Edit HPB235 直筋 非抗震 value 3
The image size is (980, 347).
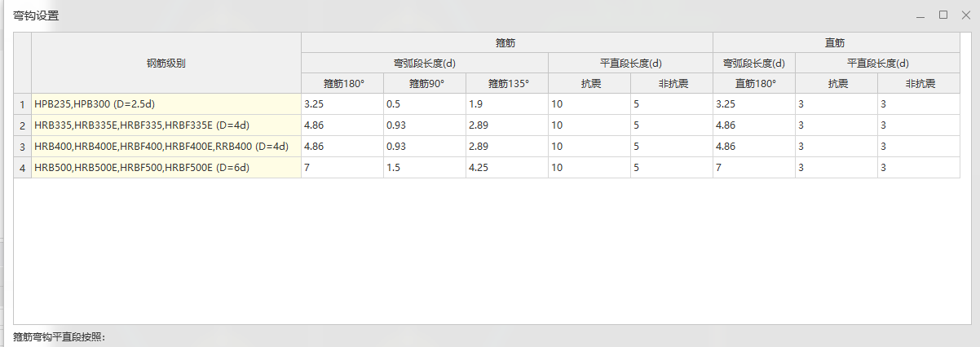(919, 104)
